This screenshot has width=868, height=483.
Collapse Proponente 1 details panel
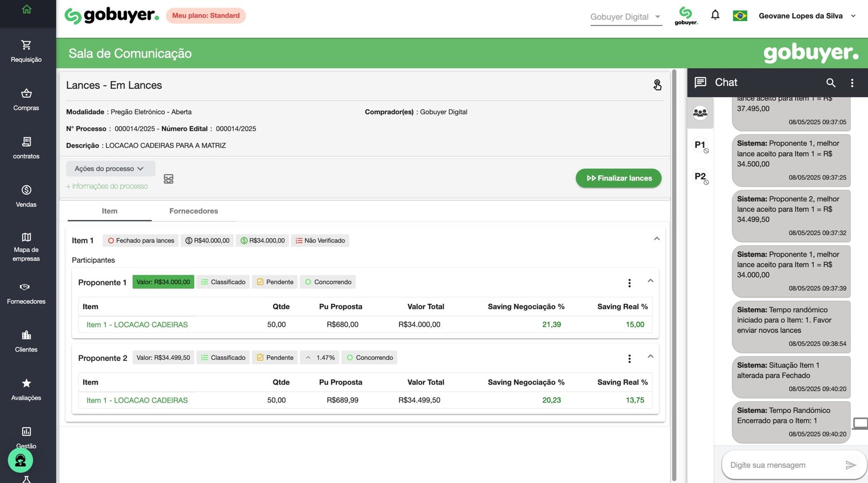pos(650,281)
